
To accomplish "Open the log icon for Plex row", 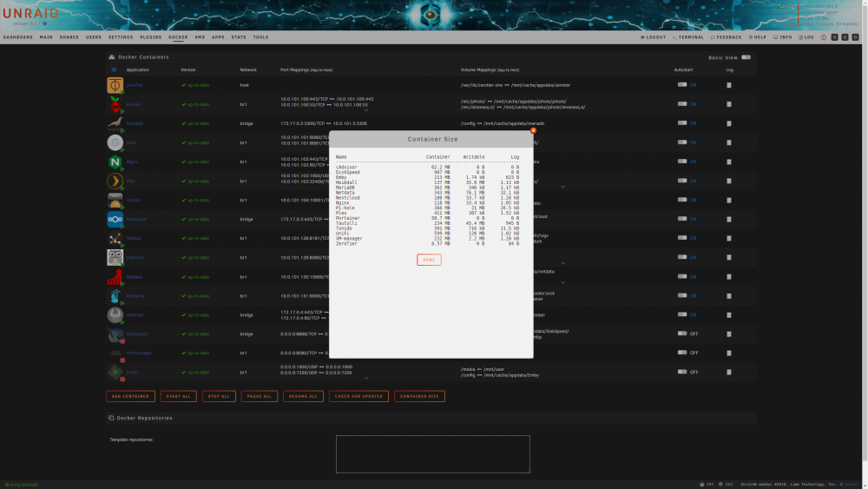I will pos(729,181).
